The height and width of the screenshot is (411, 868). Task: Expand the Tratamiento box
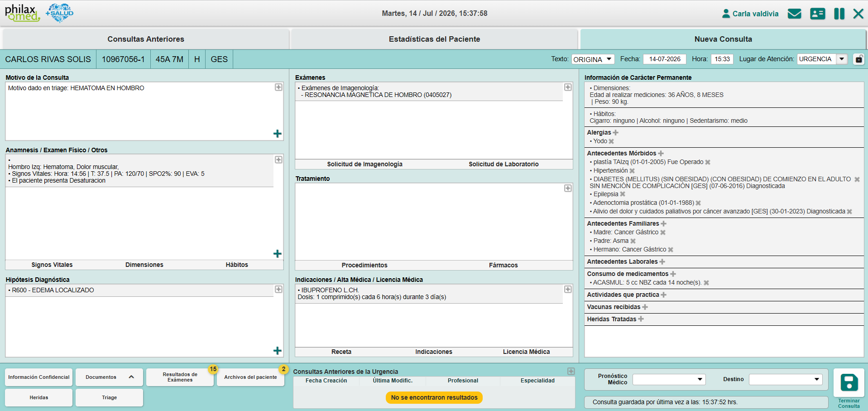568,188
